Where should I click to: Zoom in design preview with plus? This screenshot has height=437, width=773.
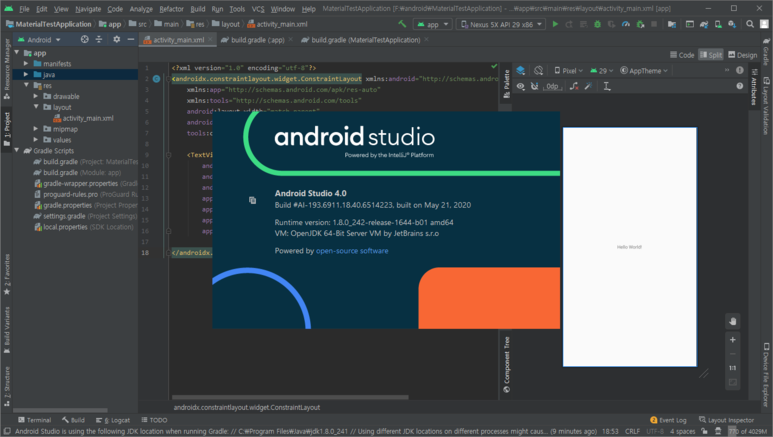733,340
